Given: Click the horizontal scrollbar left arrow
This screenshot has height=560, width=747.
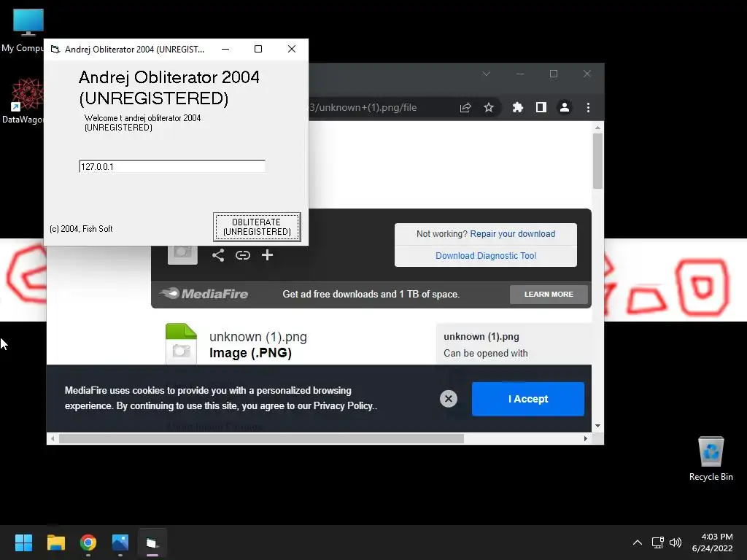Looking at the screenshot, I should point(53,438).
